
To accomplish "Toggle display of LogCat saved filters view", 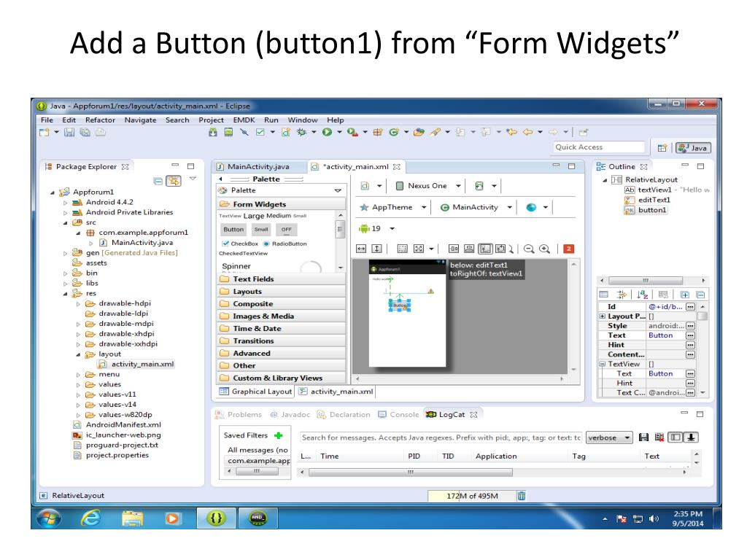I will click(676, 437).
